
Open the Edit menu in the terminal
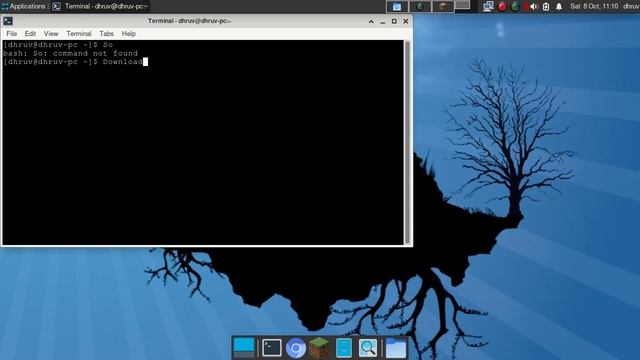click(x=30, y=34)
